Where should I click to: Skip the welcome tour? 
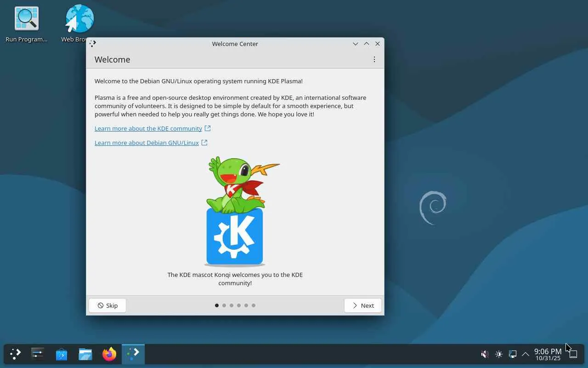click(x=107, y=305)
